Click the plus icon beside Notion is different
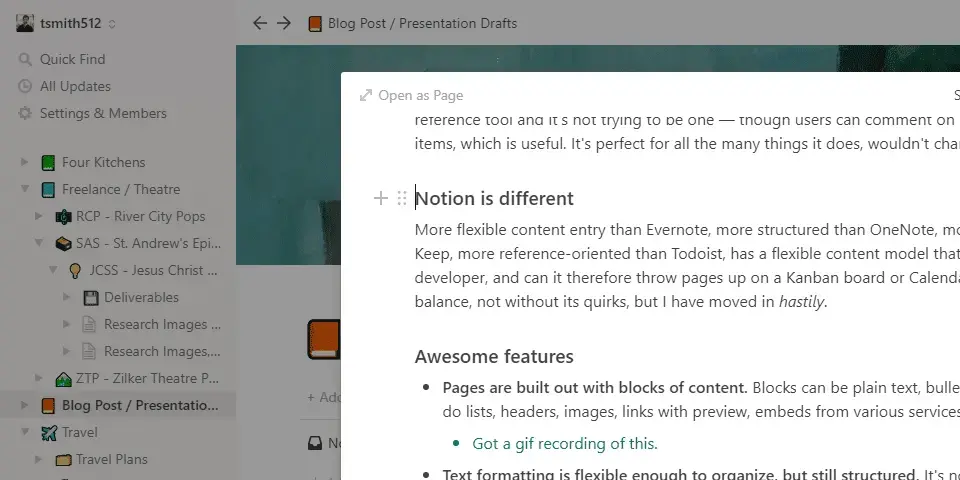The image size is (960, 480). click(380, 198)
